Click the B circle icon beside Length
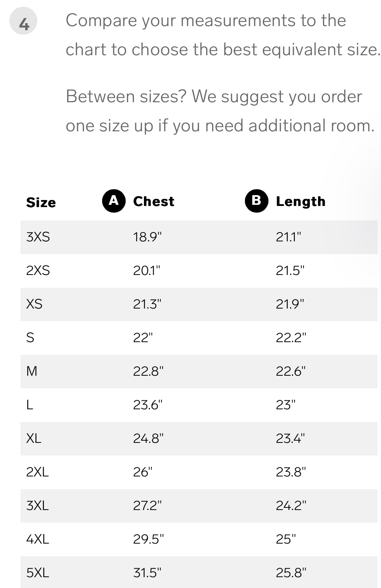The image size is (381, 588). pyautogui.click(x=256, y=201)
